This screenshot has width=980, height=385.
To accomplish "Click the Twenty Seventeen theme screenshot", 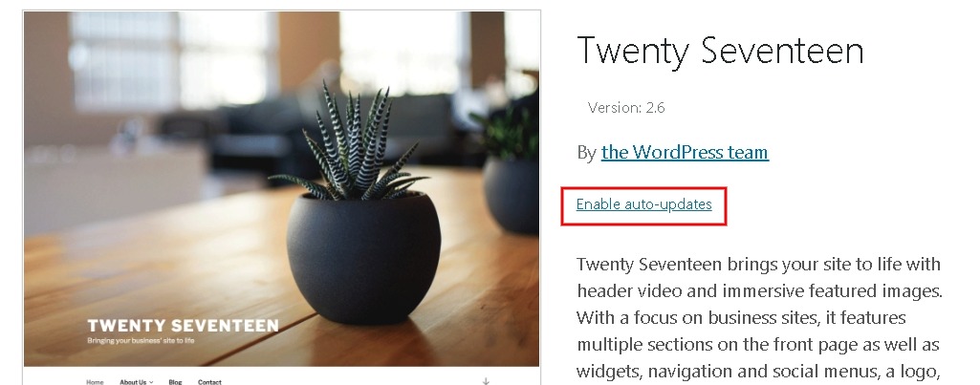I will coord(282,198).
